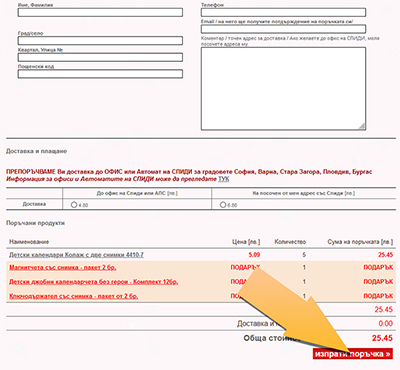Select delivery to my address 6.00 radio
This screenshot has height=370, width=400.
tap(223, 205)
